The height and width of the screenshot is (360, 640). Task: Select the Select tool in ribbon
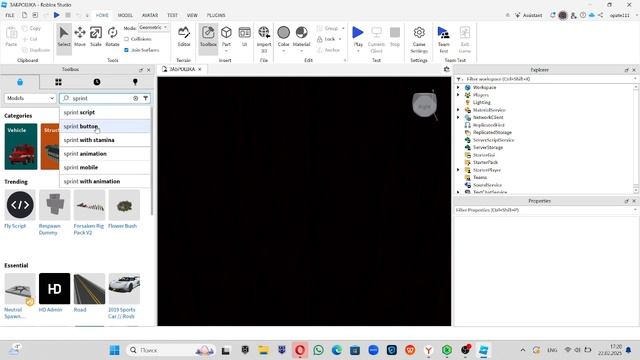(x=64, y=37)
